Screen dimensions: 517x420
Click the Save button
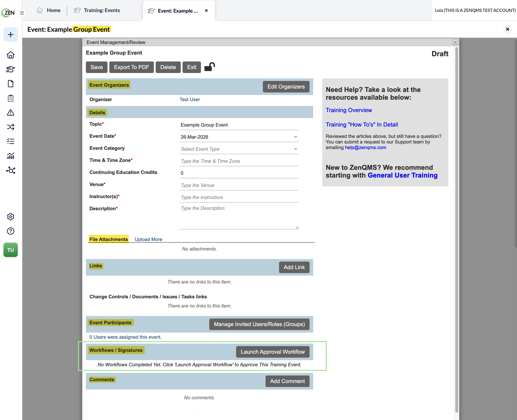(97, 67)
